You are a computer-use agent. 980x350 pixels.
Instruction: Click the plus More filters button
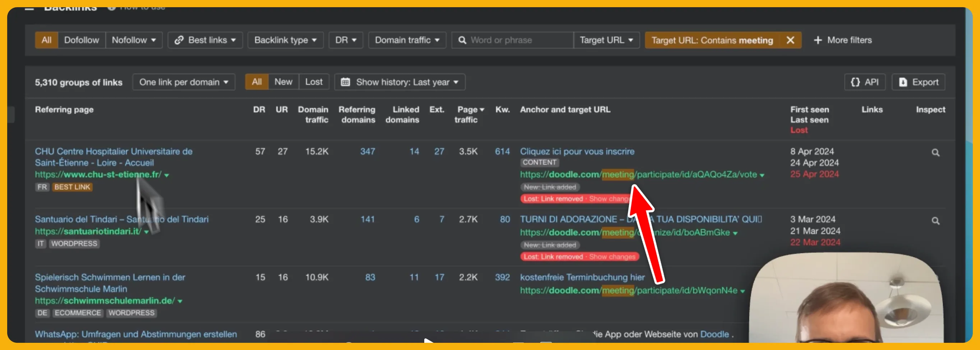842,40
